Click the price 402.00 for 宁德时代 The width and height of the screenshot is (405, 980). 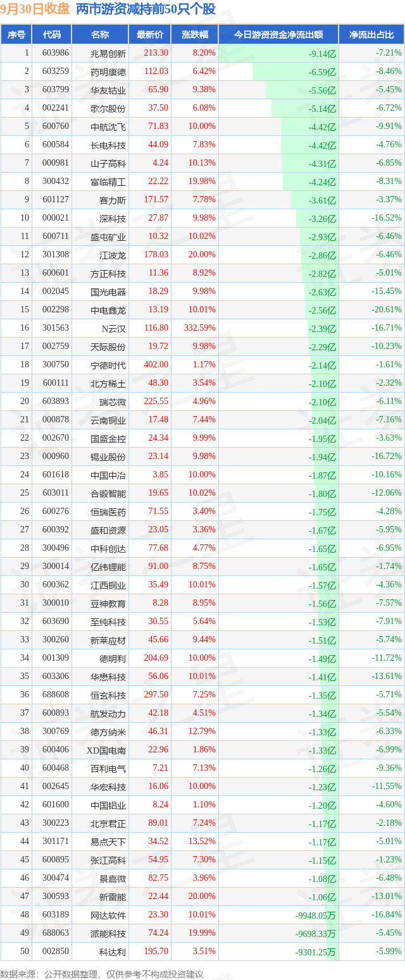coord(156,365)
